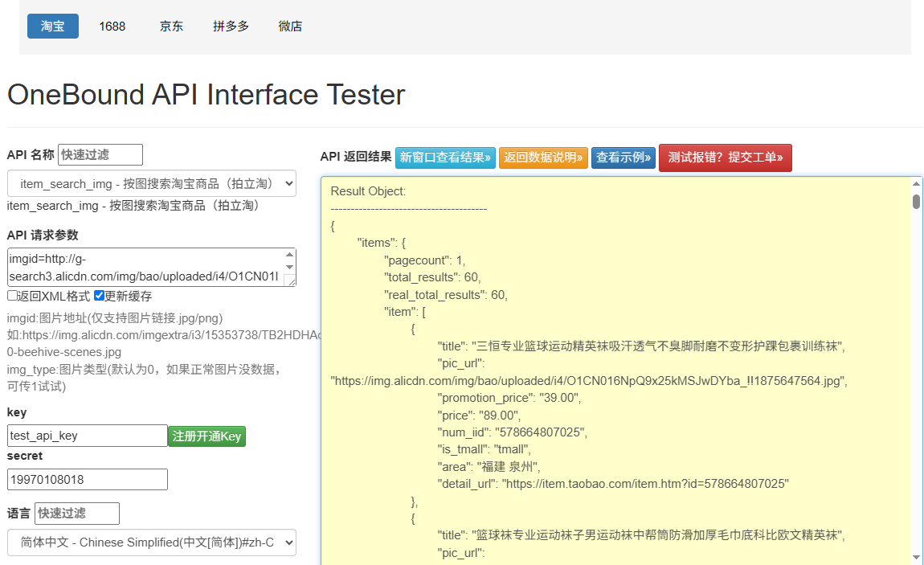Open the 微店 platform tab
The height and width of the screenshot is (565, 924).
tap(290, 27)
